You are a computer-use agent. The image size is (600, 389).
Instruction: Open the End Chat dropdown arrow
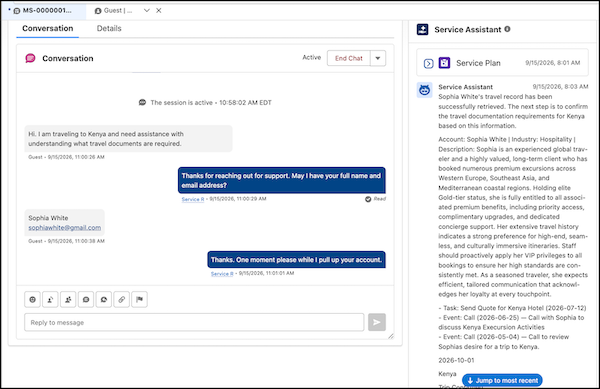[378, 59]
